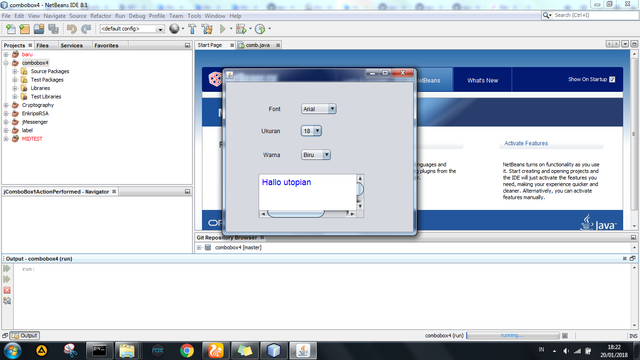Run the project with green play icon
Viewport: 640px width, 360px height.
[222, 29]
